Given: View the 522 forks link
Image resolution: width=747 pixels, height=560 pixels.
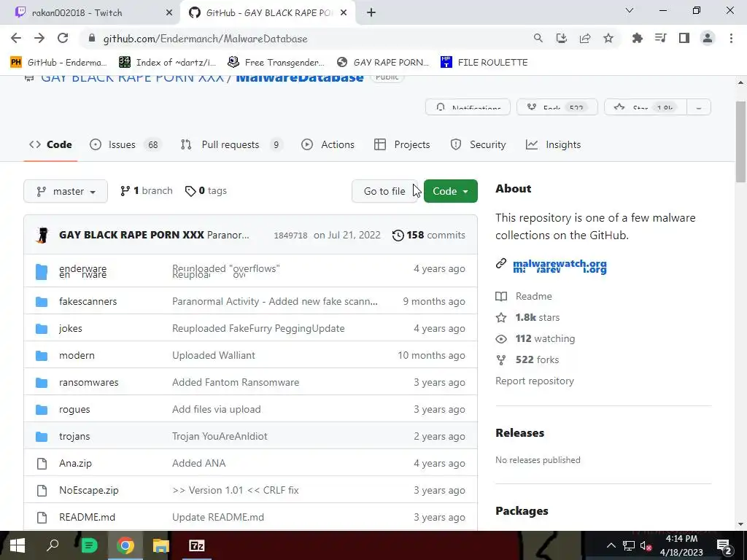Looking at the screenshot, I should point(527,360).
